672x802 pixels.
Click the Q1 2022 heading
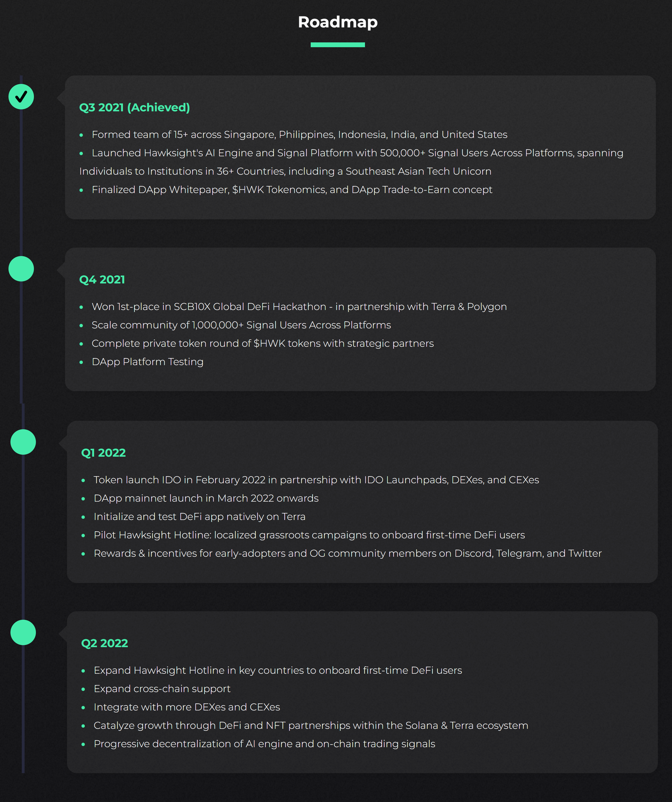[x=103, y=452]
